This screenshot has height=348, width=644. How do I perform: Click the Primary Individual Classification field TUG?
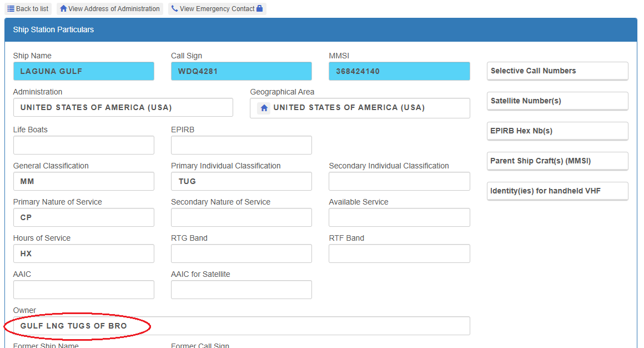241,181
